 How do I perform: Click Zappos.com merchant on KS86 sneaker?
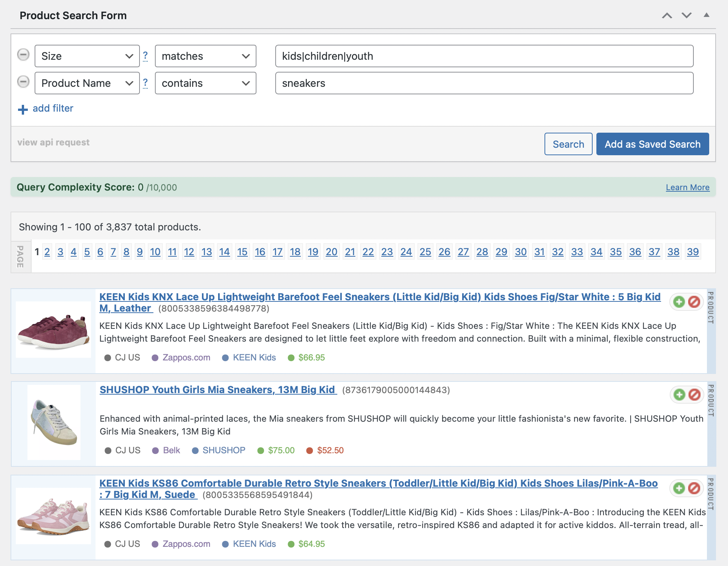point(186,544)
